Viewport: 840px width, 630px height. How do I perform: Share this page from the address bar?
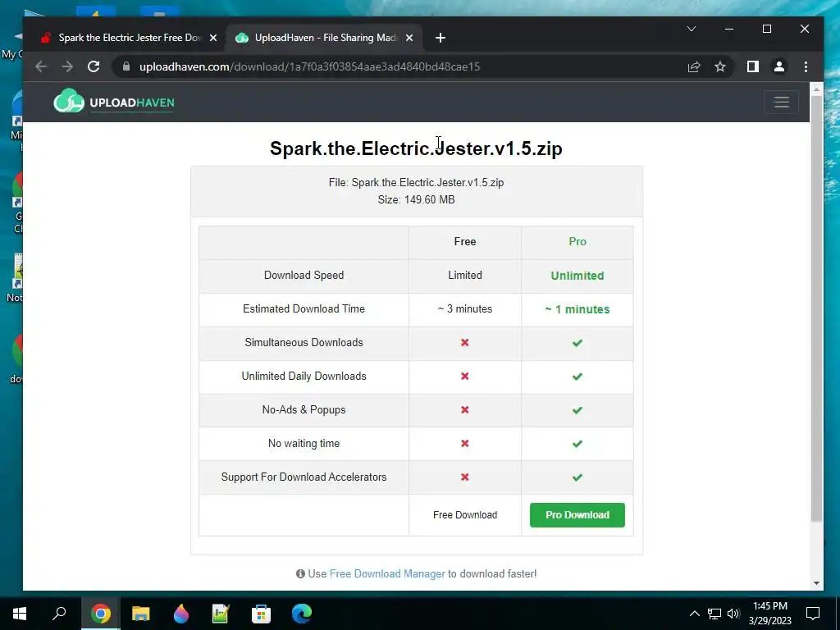click(694, 66)
